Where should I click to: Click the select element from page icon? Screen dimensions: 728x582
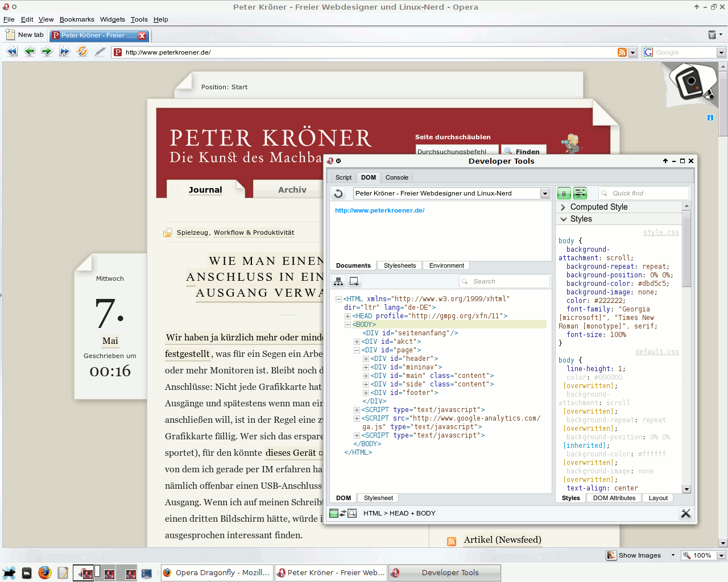coord(354,281)
